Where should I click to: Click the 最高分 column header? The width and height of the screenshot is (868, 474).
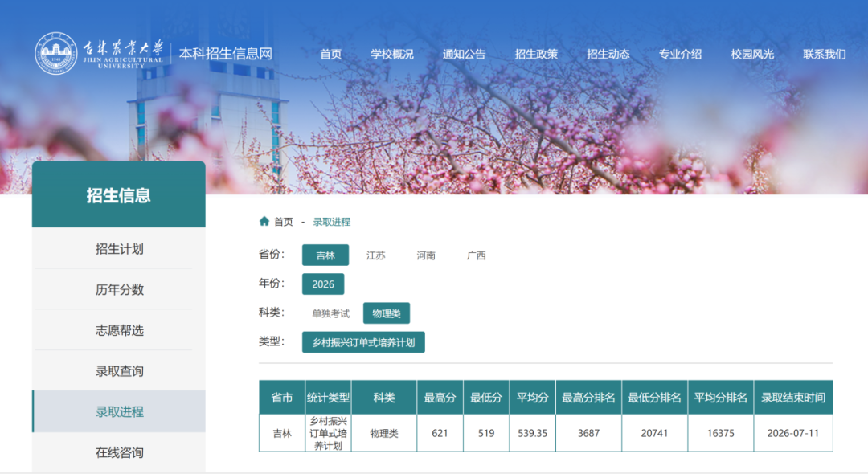(440, 397)
